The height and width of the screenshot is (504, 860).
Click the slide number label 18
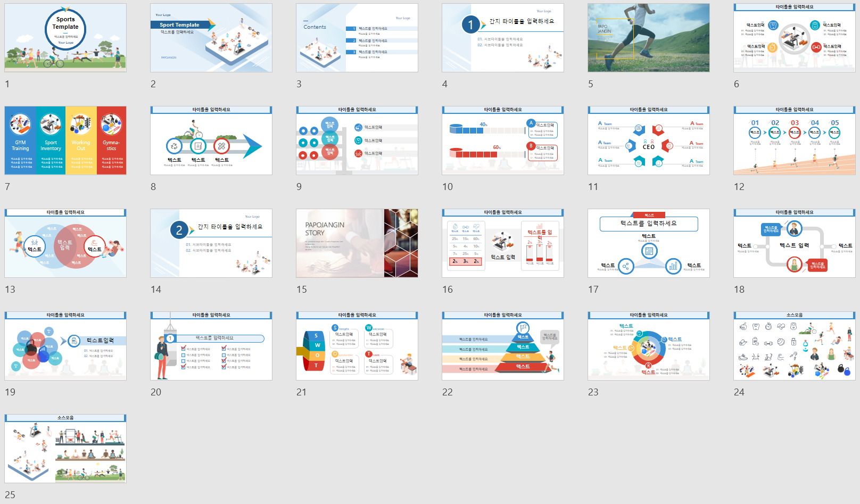coord(739,290)
